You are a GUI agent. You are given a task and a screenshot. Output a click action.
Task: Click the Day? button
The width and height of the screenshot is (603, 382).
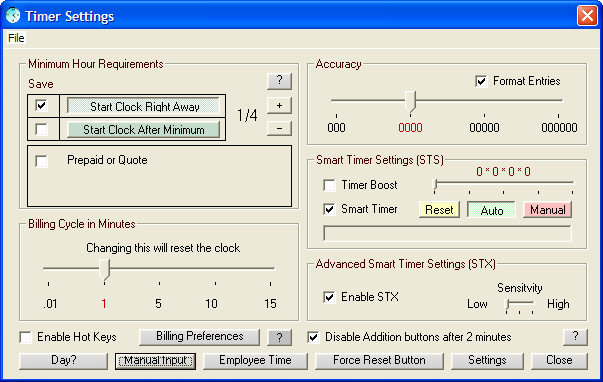pyautogui.click(x=63, y=360)
